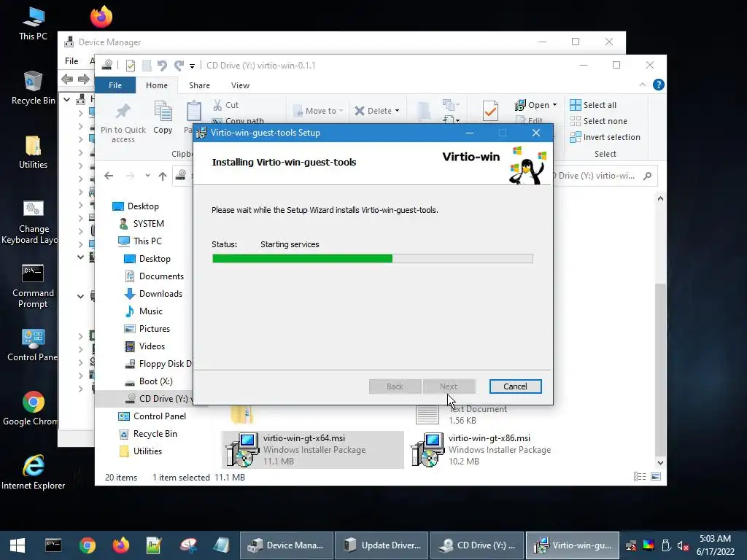Click Cut in the Home ribbon
Image resolution: width=747 pixels, height=560 pixels.
pos(226,105)
